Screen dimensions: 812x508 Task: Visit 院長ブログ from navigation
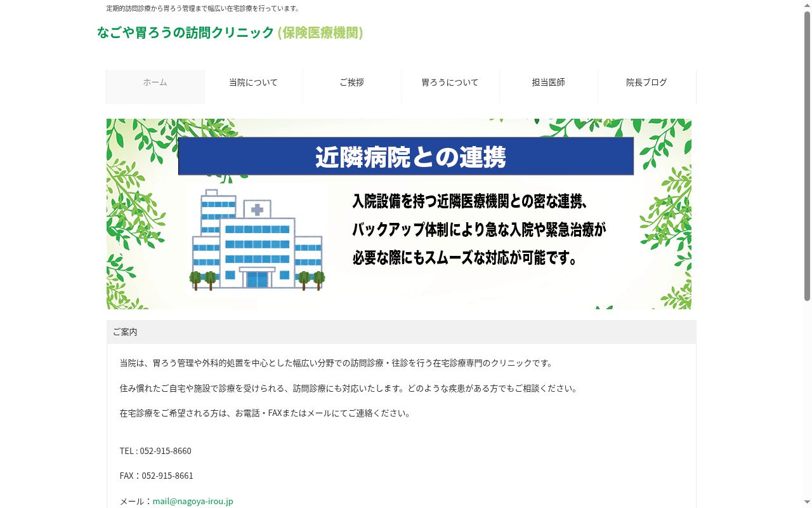tap(647, 87)
